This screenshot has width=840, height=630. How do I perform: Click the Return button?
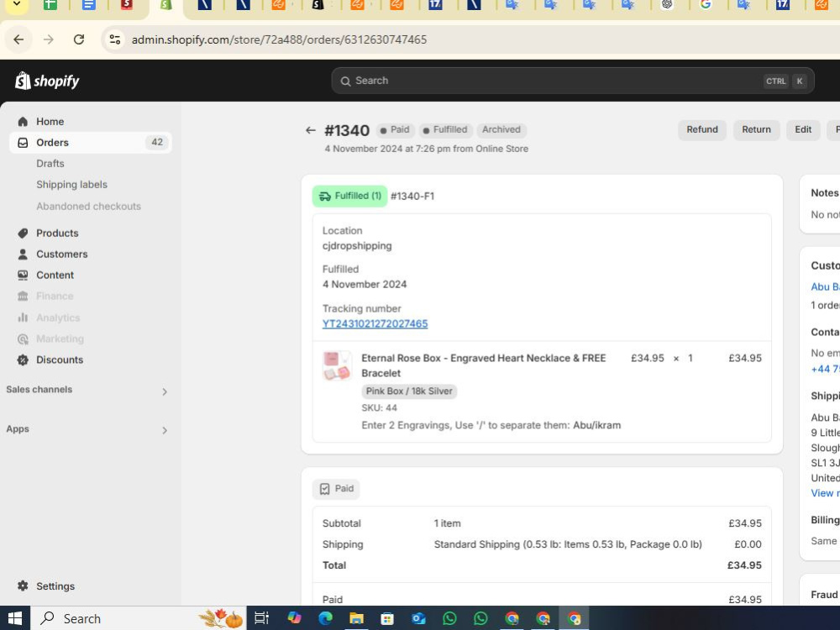[756, 129]
